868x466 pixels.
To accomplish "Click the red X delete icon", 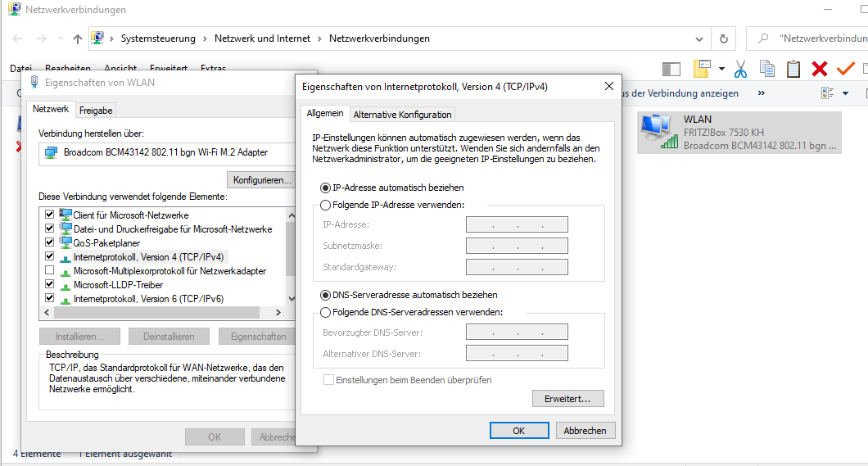I will (x=820, y=69).
